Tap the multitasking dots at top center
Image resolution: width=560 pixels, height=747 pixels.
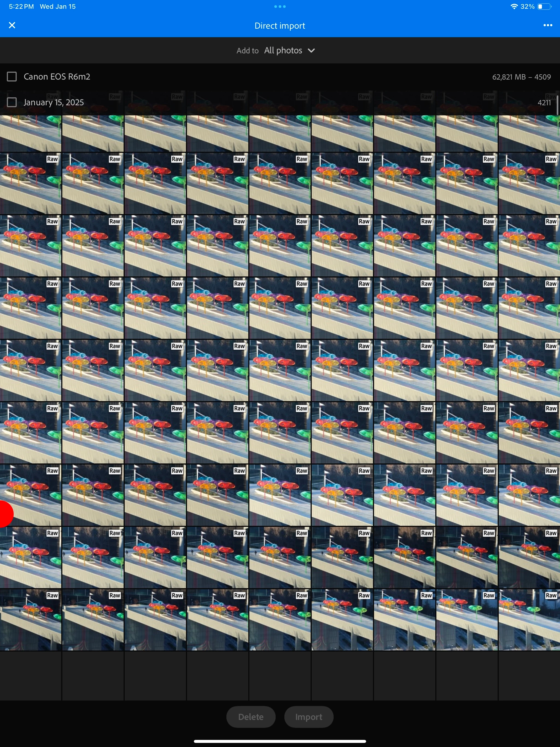(x=280, y=6)
